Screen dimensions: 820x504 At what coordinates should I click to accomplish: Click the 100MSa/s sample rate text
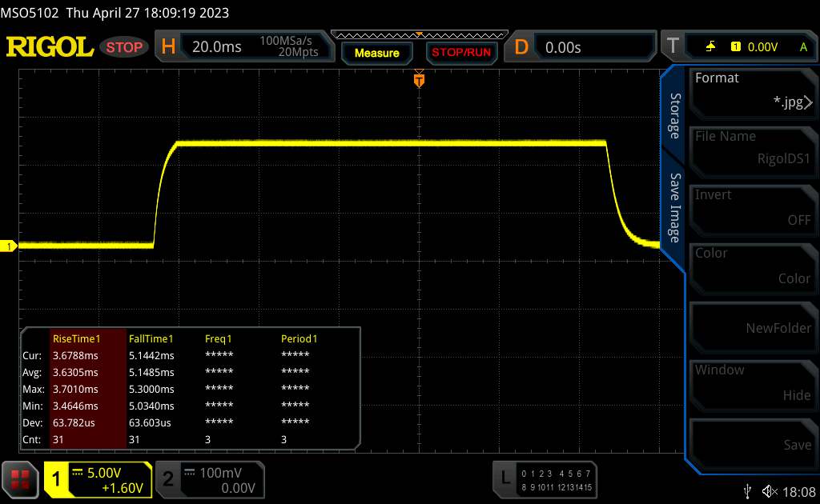286,40
